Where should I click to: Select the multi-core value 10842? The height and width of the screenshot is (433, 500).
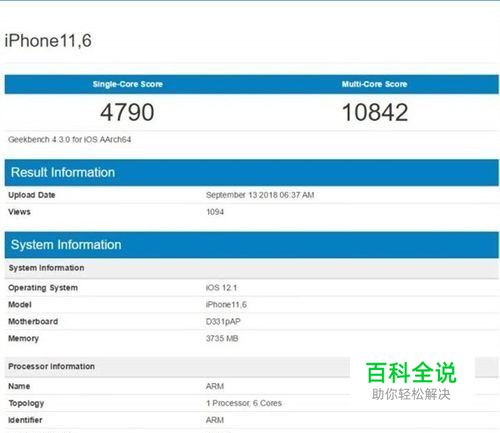pos(375,112)
